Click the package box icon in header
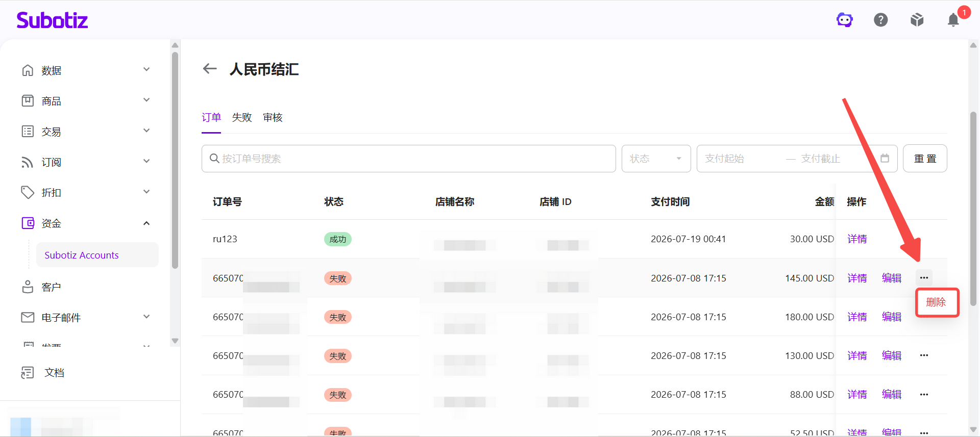980x437 pixels. [x=917, y=20]
